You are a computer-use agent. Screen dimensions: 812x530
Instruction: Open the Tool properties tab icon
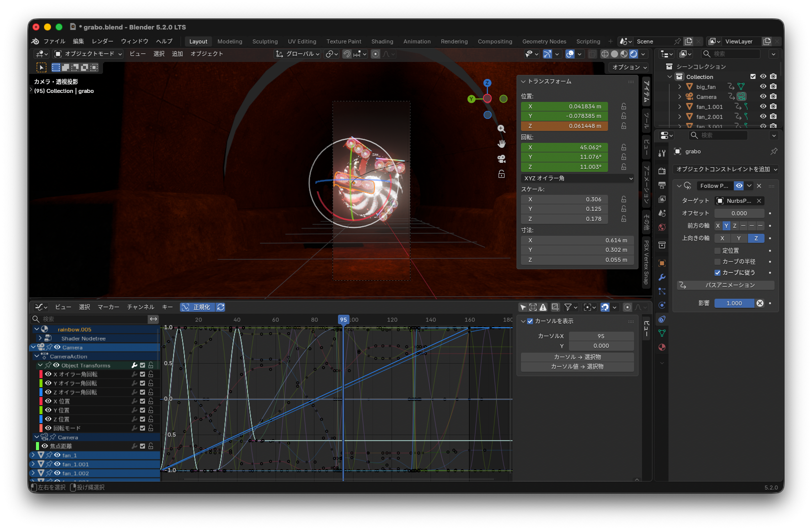coord(662,153)
